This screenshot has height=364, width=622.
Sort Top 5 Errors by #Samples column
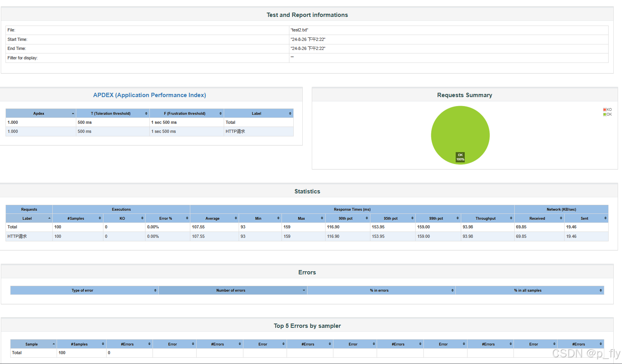[x=81, y=344]
